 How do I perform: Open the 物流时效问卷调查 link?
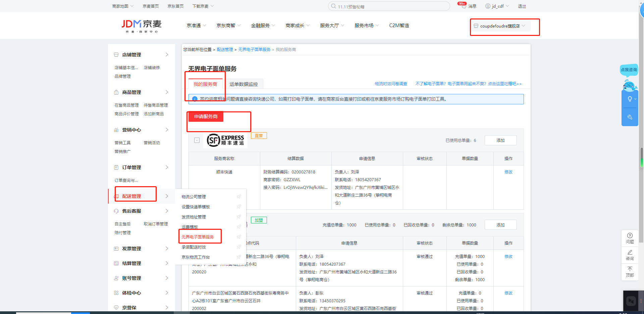pyautogui.click(x=391, y=84)
